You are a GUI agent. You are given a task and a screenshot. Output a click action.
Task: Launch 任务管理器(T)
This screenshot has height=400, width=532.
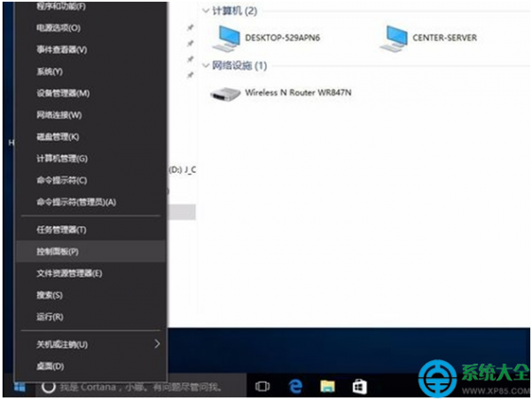pyautogui.click(x=91, y=230)
